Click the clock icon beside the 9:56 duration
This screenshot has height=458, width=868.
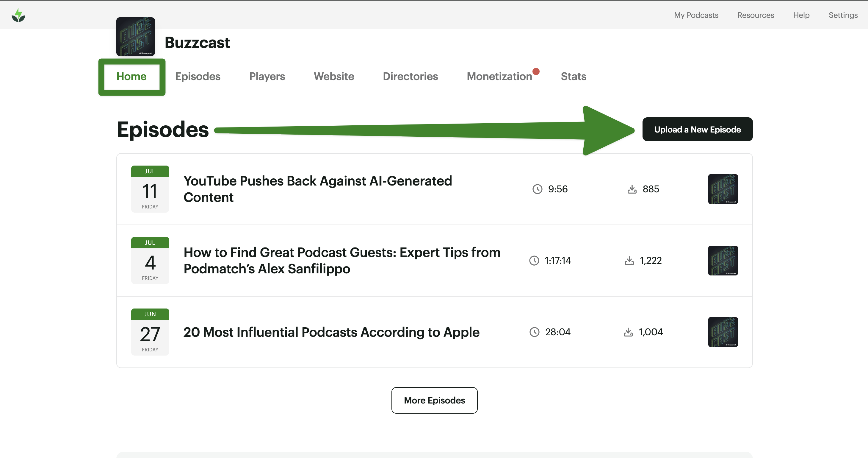click(537, 189)
